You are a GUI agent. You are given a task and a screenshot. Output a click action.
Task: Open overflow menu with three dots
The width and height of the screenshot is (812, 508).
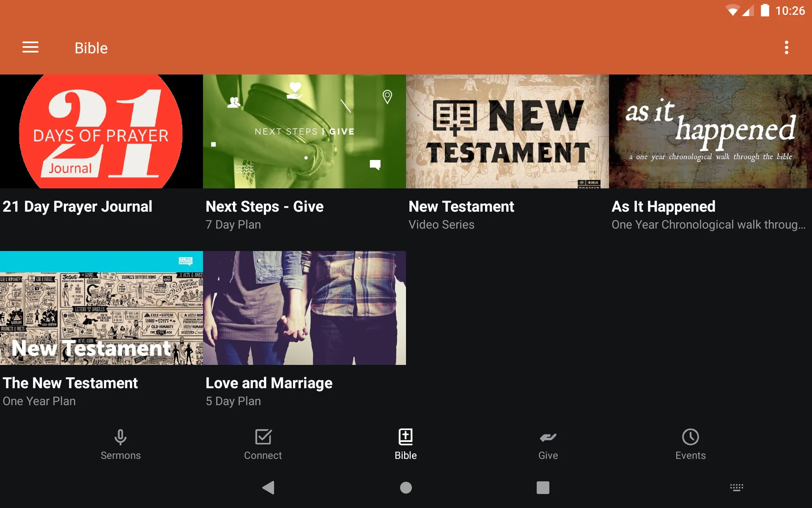point(787,48)
